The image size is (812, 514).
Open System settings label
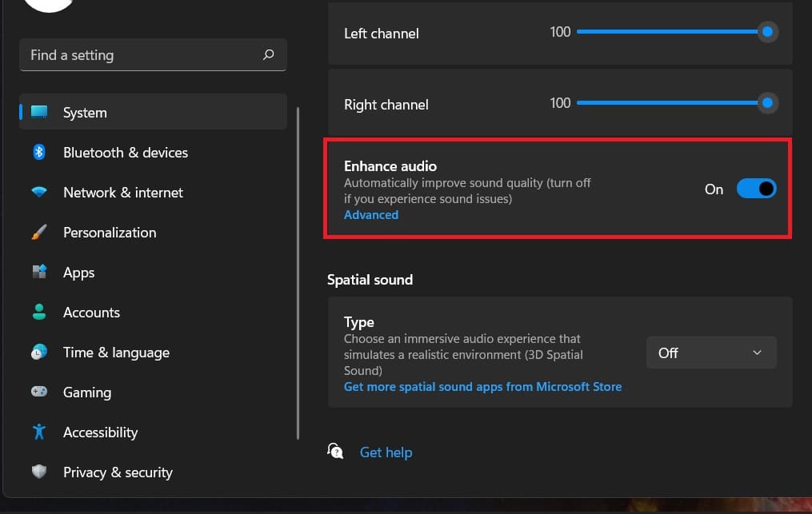(x=85, y=113)
